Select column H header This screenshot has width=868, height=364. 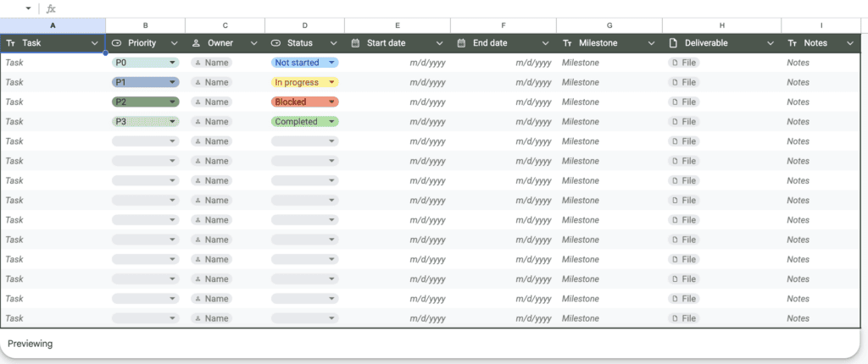tap(722, 25)
